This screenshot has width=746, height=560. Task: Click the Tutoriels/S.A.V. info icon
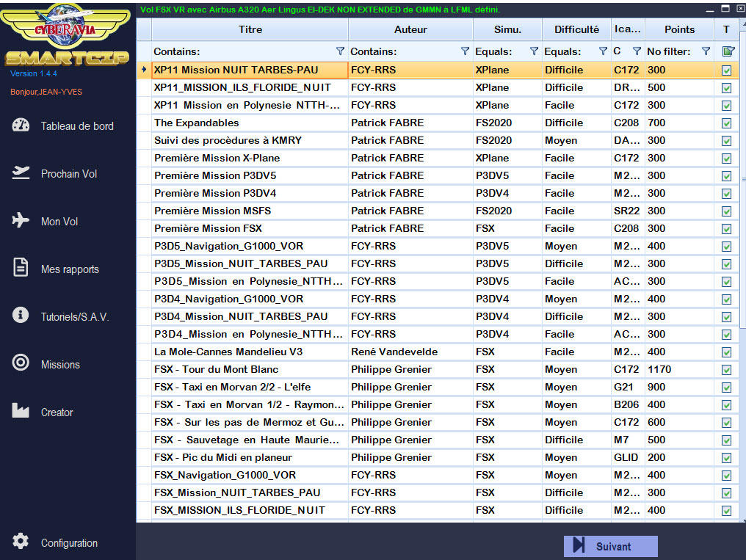coord(21,315)
